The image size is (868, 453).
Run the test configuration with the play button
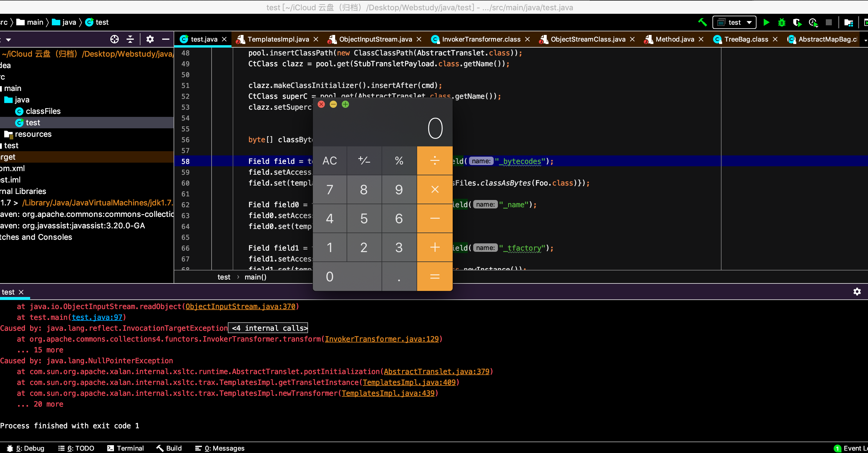coord(766,22)
